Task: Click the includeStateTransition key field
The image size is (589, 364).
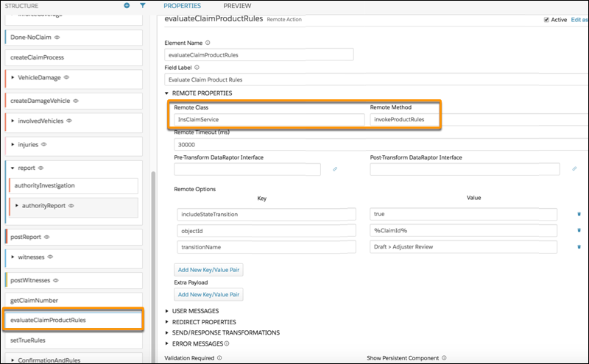Action: pos(267,214)
